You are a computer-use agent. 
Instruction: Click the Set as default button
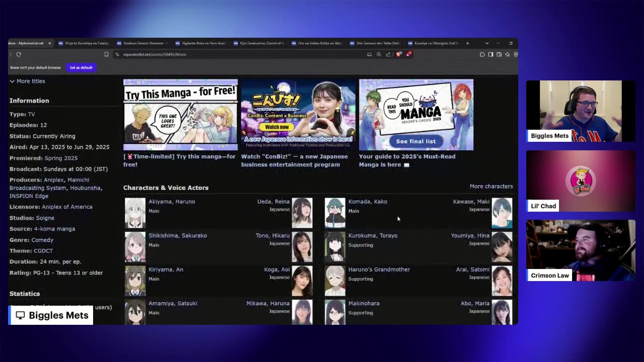(x=81, y=67)
